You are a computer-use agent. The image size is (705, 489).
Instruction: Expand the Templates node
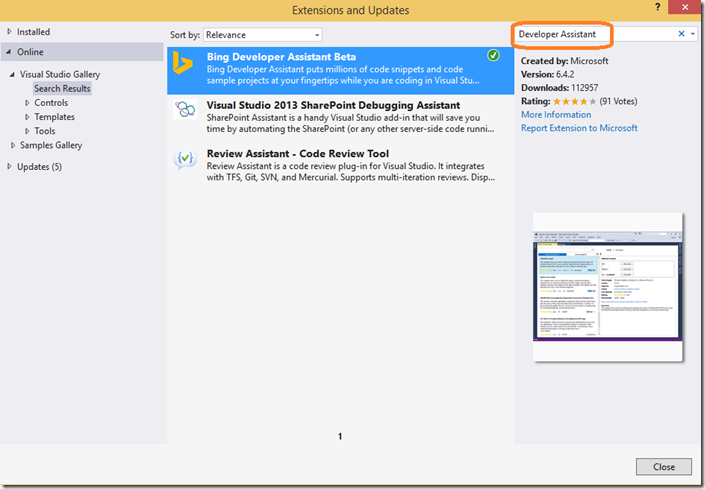[x=27, y=117]
